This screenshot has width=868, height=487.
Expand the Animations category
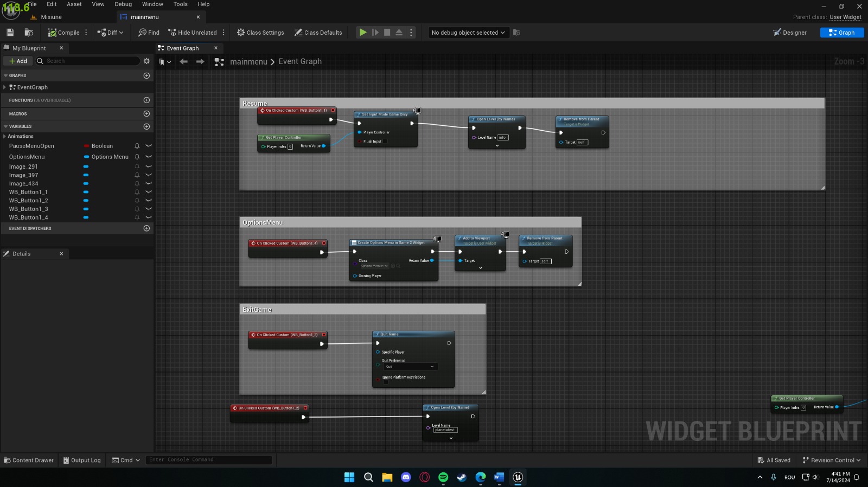(x=5, y=136)
